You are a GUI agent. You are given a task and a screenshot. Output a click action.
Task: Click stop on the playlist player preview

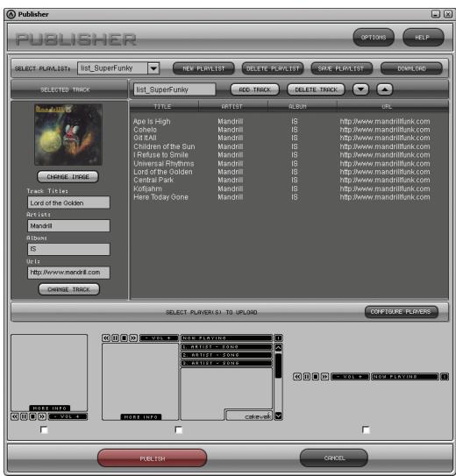pyautogui.click(x=124, y=337)
